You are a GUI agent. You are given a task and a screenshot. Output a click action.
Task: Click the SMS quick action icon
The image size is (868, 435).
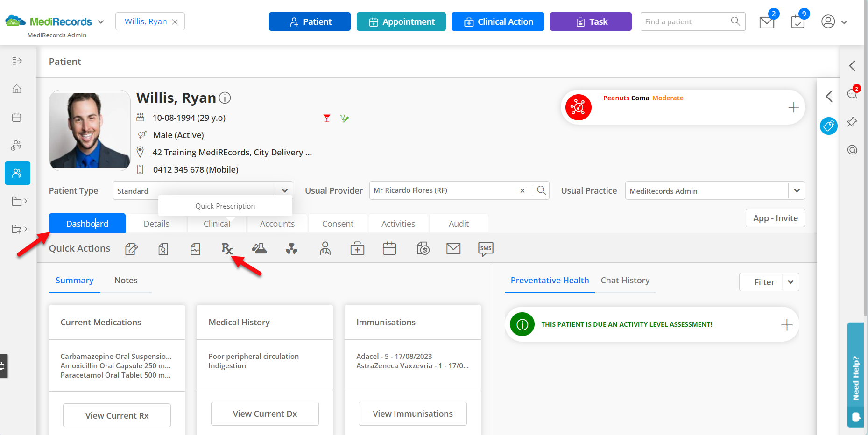click(486, 249)
